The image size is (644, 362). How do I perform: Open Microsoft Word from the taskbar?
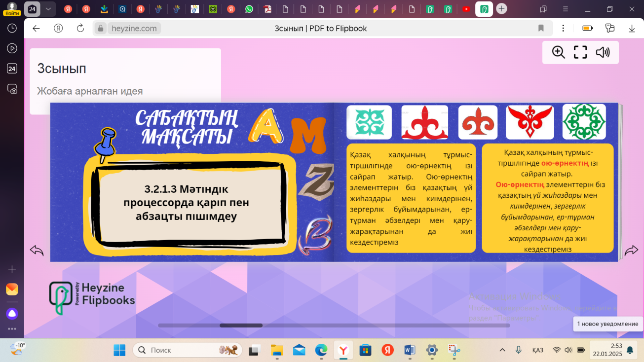click(410, 350)
